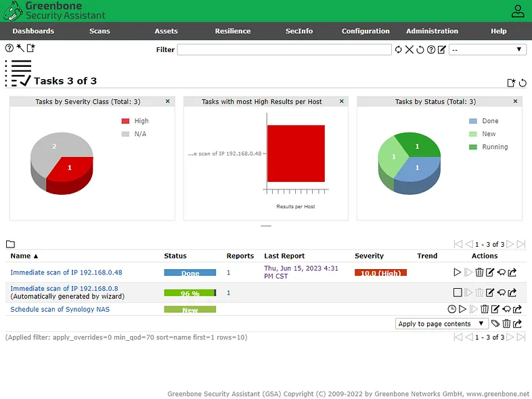Open the edit filter icon
Viewport: 532px width, 399px height.
pyautogui.click(x=441, y=49)
